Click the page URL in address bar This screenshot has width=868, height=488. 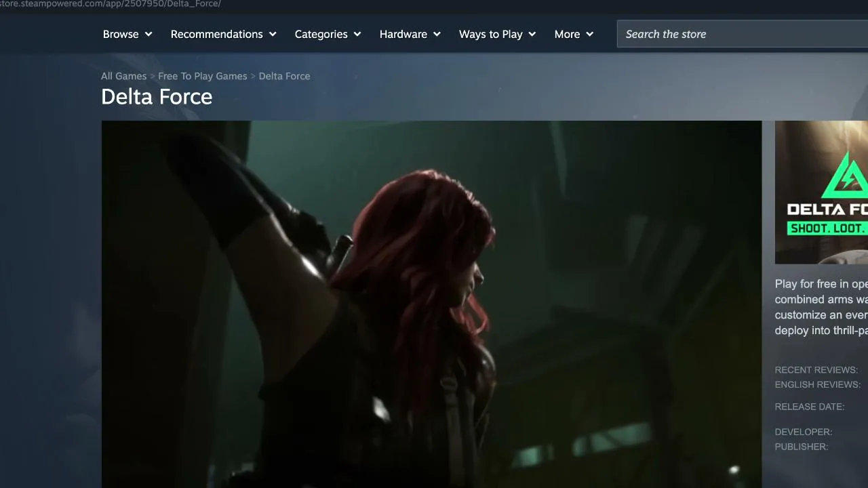(x=111, y=4)
